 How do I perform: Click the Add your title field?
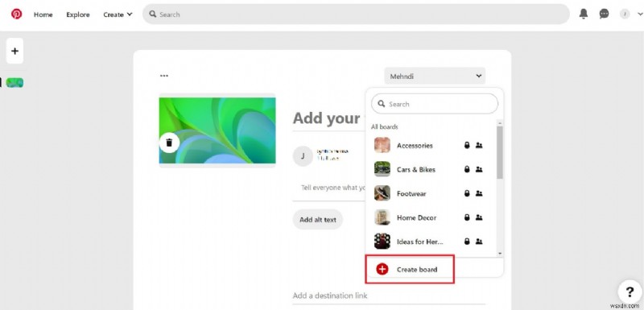[328, 118]
